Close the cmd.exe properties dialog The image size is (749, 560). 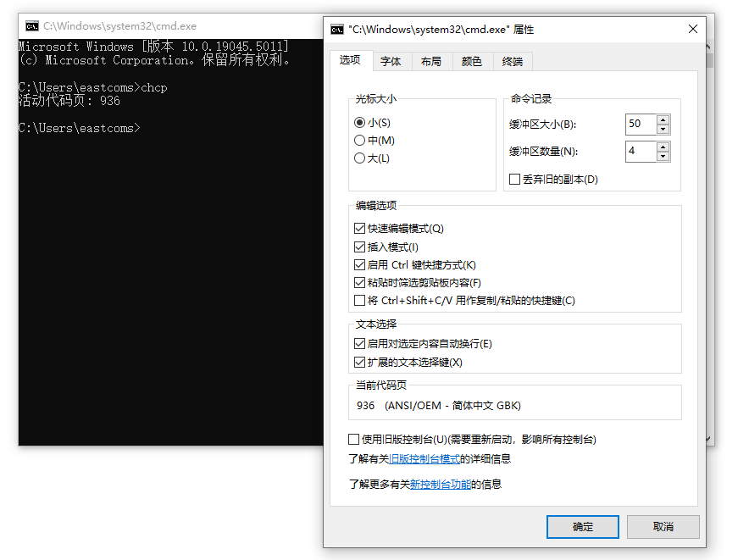(692, 30)
